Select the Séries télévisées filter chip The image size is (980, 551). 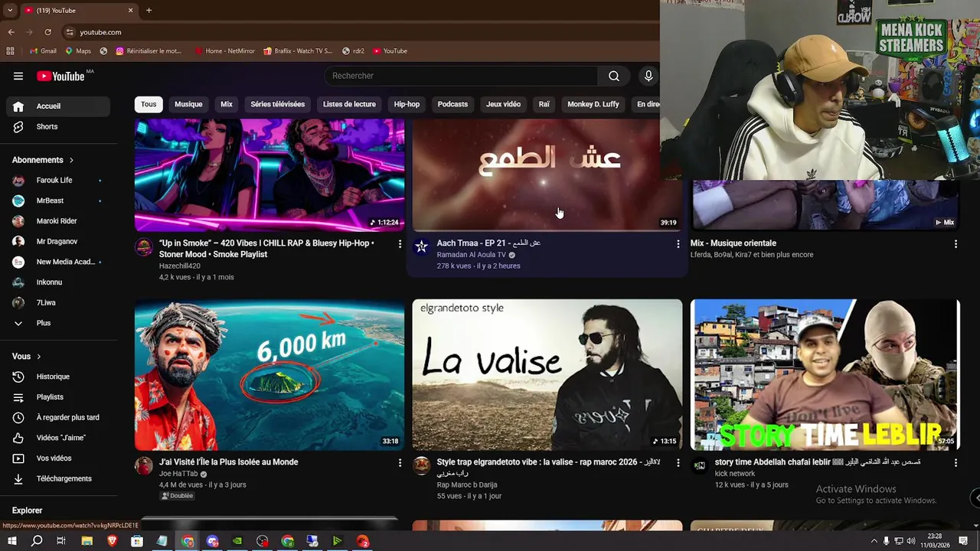277,104
